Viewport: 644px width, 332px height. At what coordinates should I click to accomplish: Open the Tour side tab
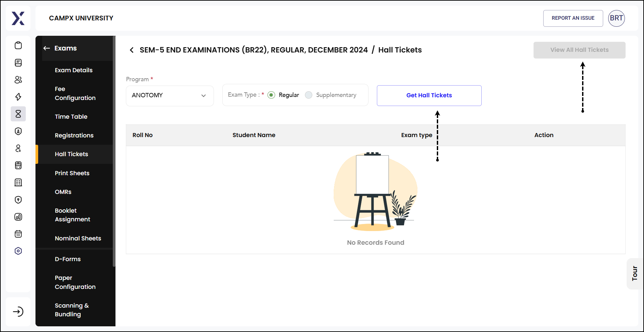[x=635, y=273]
